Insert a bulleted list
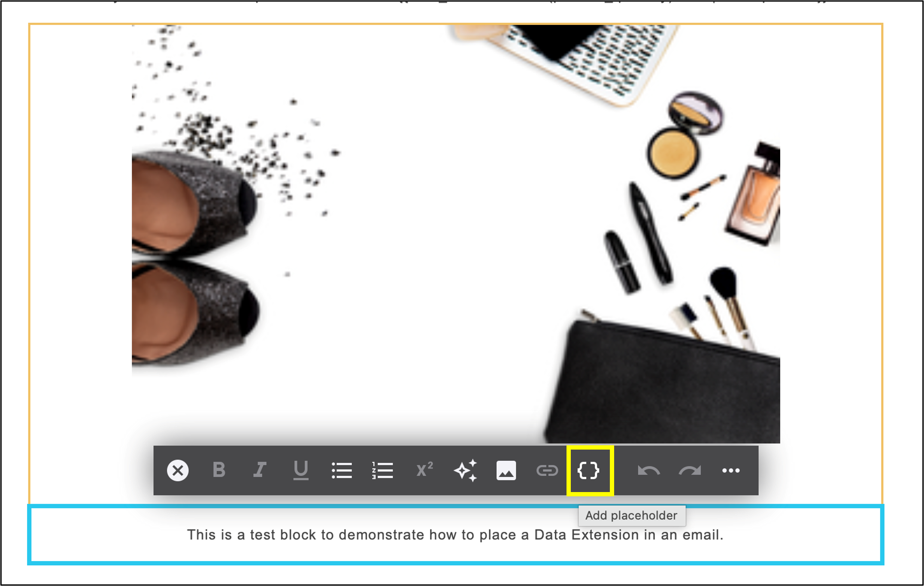 click(x=342, y=471)
